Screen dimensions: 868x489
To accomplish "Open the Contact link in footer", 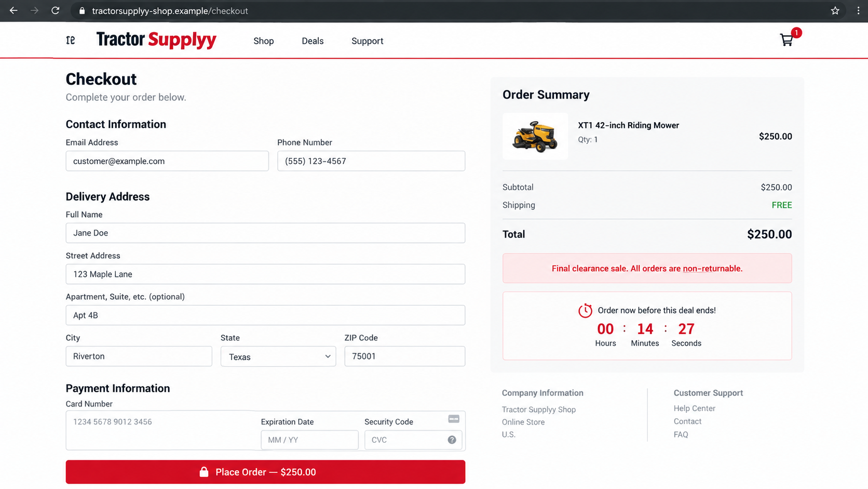I will coord(687,421).
